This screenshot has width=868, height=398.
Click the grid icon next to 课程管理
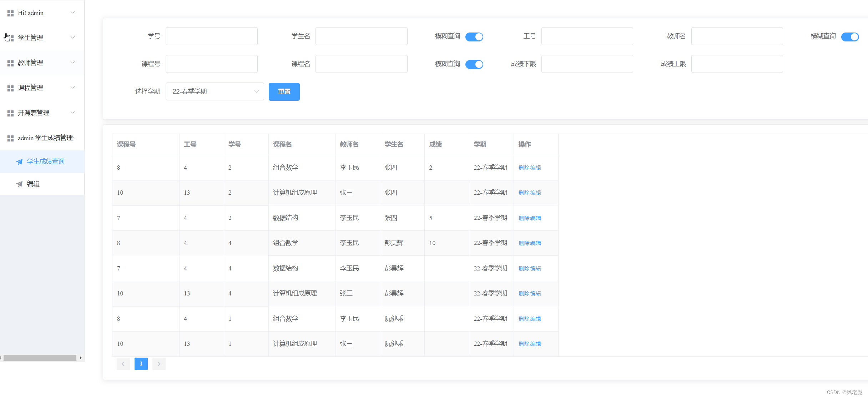point(10,88)
